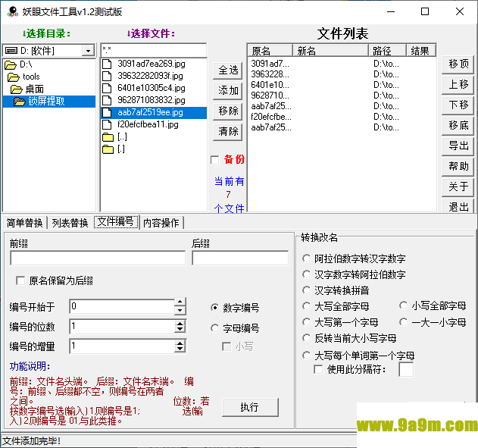Click the 锁屏提取 open folder icon
This screenshot has width=478, height=448.
click(x=20, y=102)
